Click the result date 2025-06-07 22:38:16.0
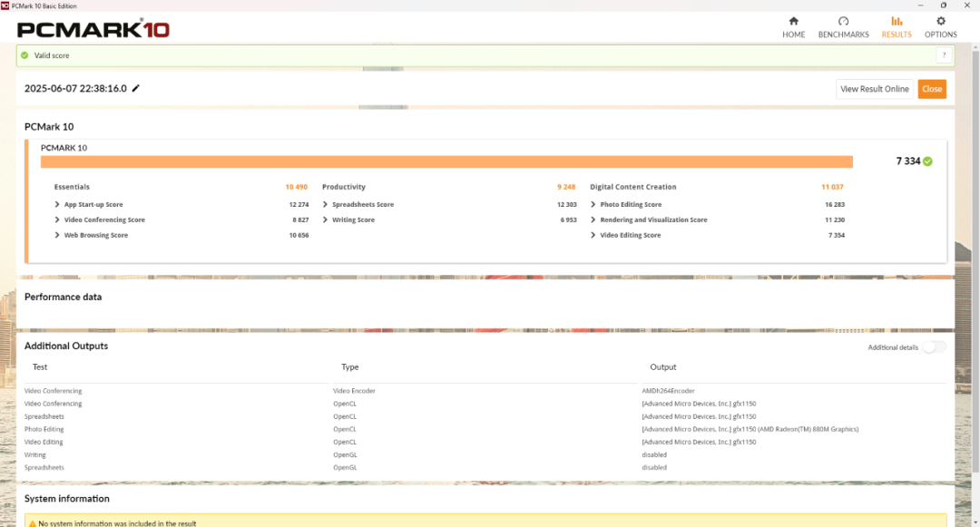This screenshot has width=980, height=527. coord(75,88)
